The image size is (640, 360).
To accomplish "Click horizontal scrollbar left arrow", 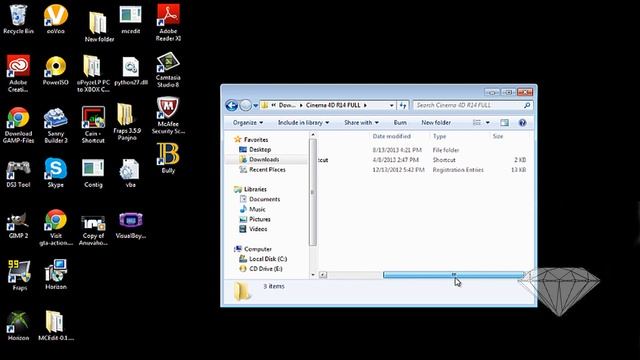I will tap(323, 275).
